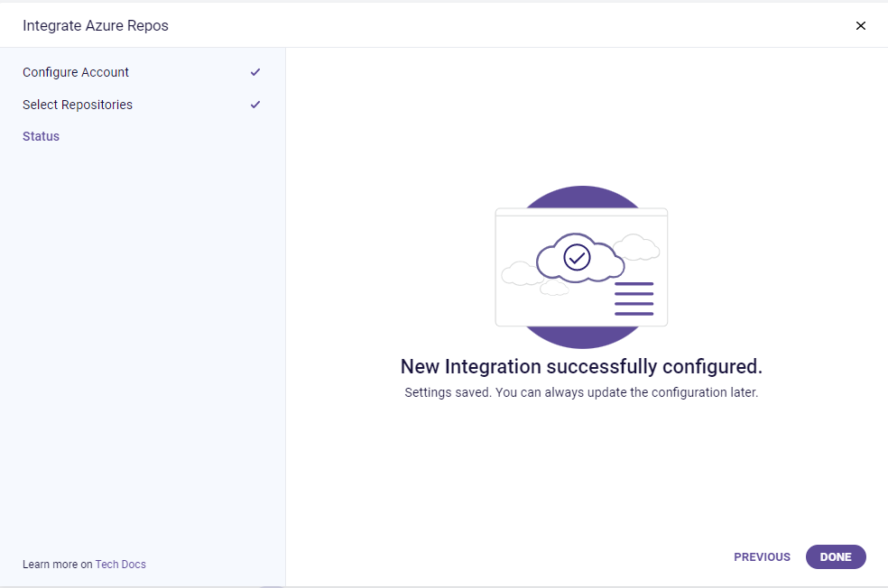Open the Status step
Screen dimensions: 888x588
tap(41, 136)
